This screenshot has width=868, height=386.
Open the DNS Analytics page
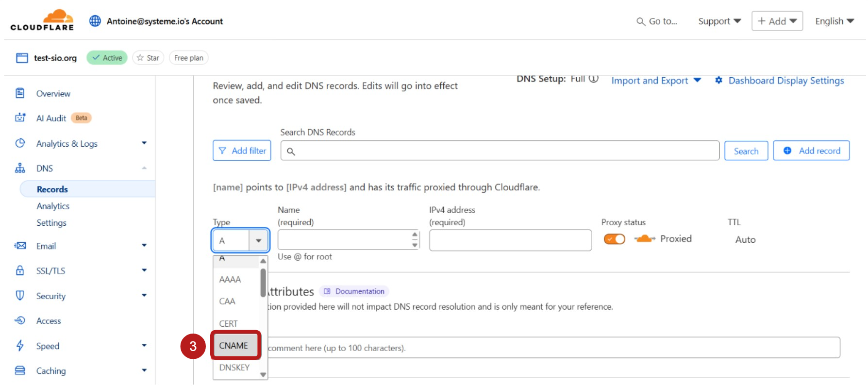53,206
